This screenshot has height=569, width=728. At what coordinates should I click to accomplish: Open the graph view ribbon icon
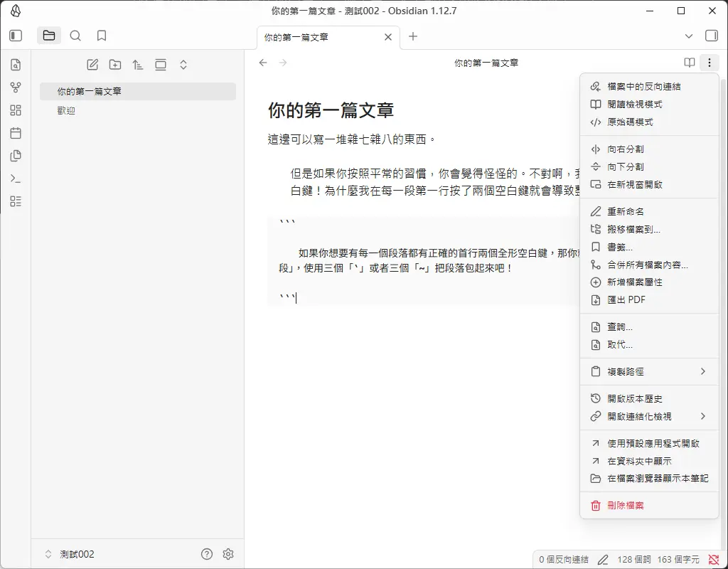click(x=16, y=87)
